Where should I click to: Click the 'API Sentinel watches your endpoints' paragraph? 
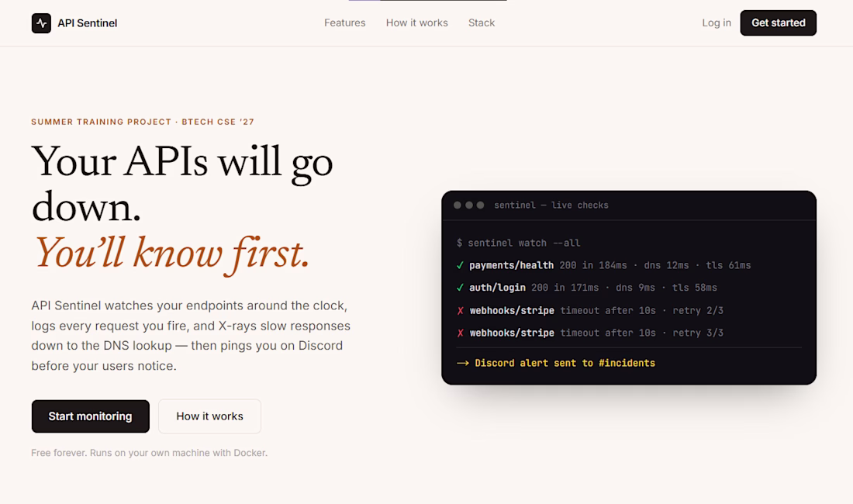[x=191, y=336]
